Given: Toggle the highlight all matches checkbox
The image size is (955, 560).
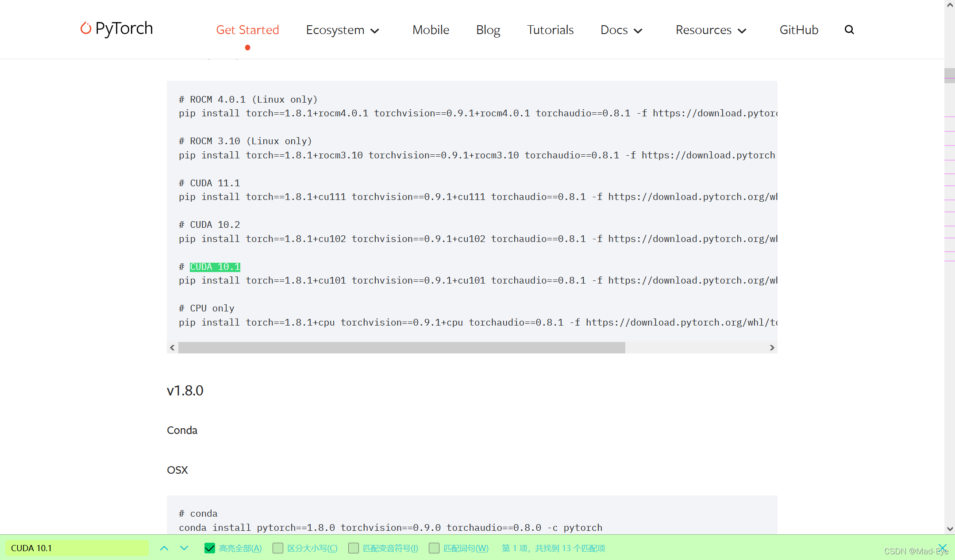Looking at the screenshot, I should [x=210, y=548].
